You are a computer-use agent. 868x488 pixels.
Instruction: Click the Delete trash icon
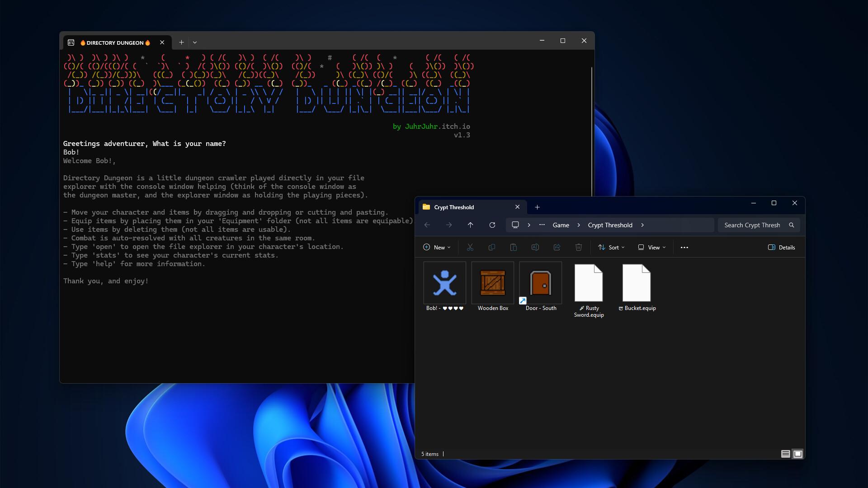(x=579, y=247)
